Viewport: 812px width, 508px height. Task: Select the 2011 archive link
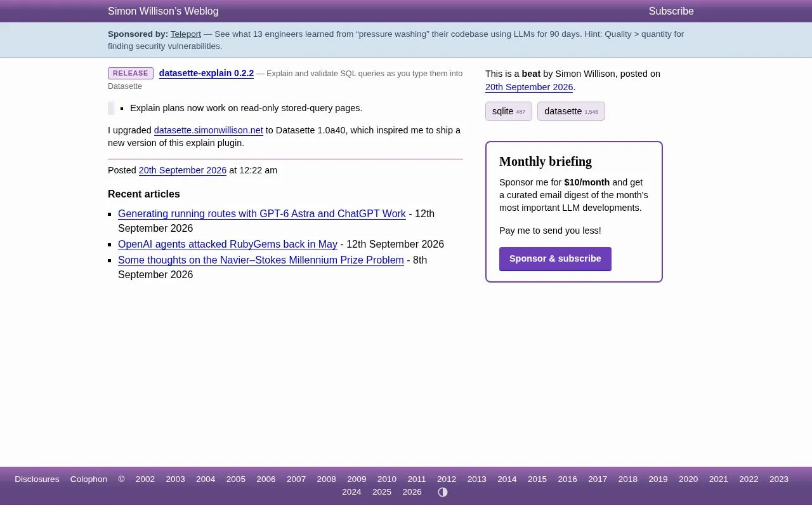[x=417, y=479]
